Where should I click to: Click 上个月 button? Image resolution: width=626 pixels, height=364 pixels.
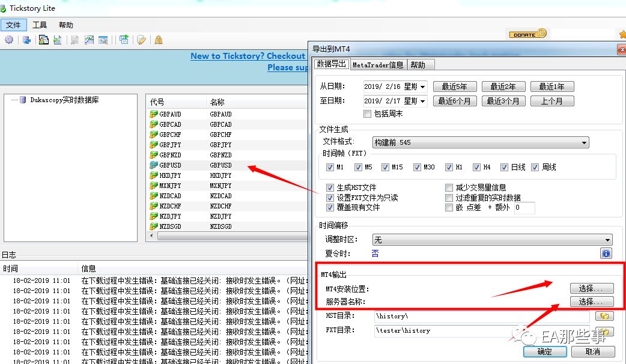[552, 101]
